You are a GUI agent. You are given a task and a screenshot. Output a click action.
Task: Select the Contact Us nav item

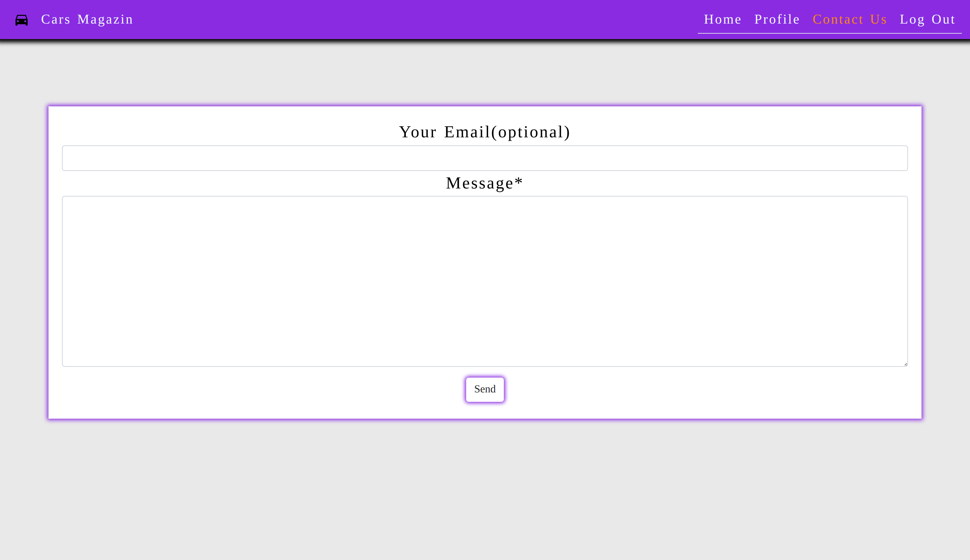(849, 19)
